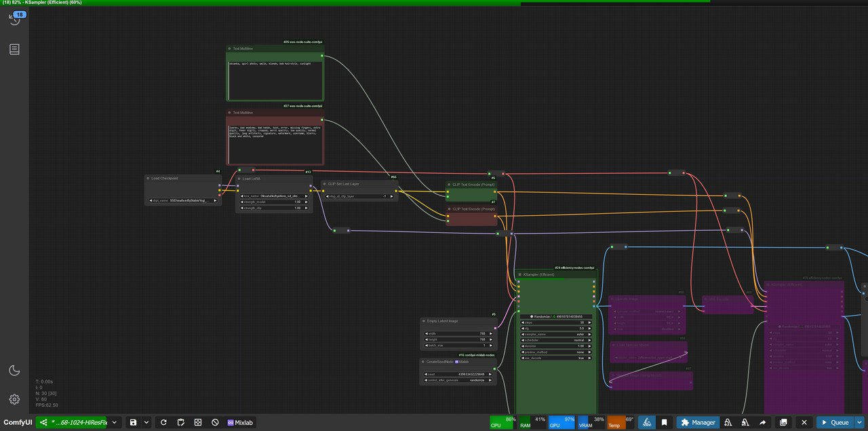Click the X cancel icon near Queue

(804, 422)
